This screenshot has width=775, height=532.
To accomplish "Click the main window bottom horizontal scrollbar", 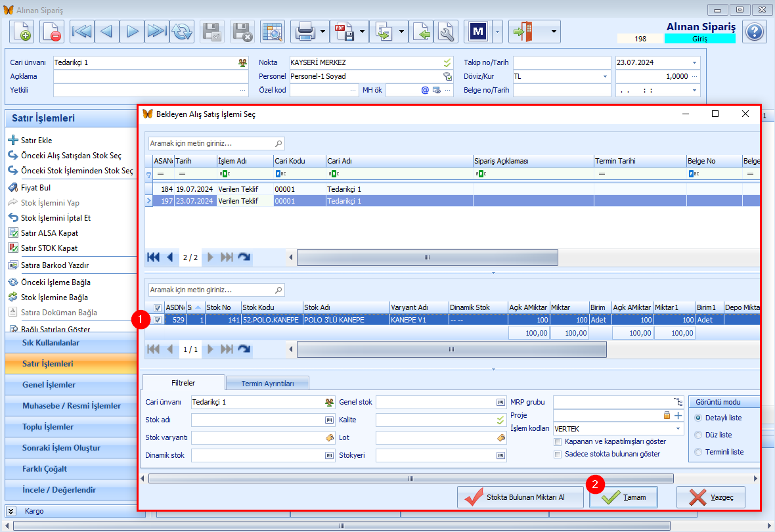I will pos(342,525).
